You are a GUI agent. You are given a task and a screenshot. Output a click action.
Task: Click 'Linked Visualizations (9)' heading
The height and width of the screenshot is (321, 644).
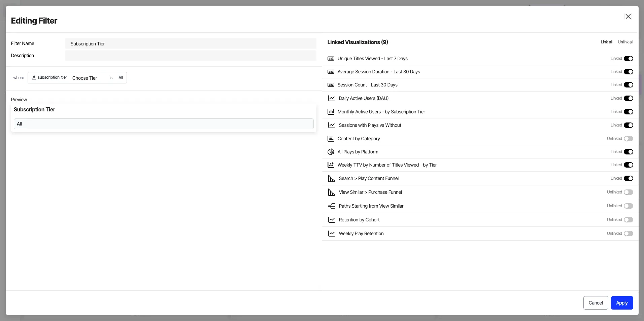coord(358,42)
